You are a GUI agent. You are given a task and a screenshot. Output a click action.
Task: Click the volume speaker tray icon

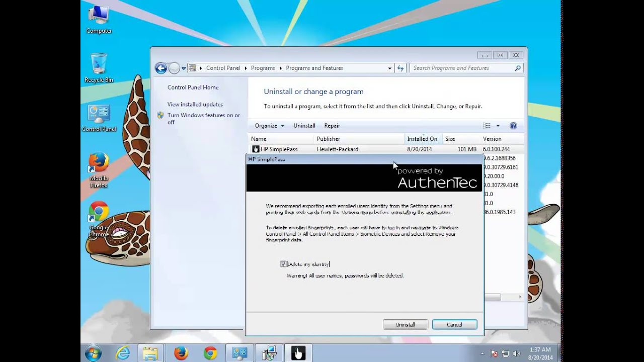click(x=516, y=353)
